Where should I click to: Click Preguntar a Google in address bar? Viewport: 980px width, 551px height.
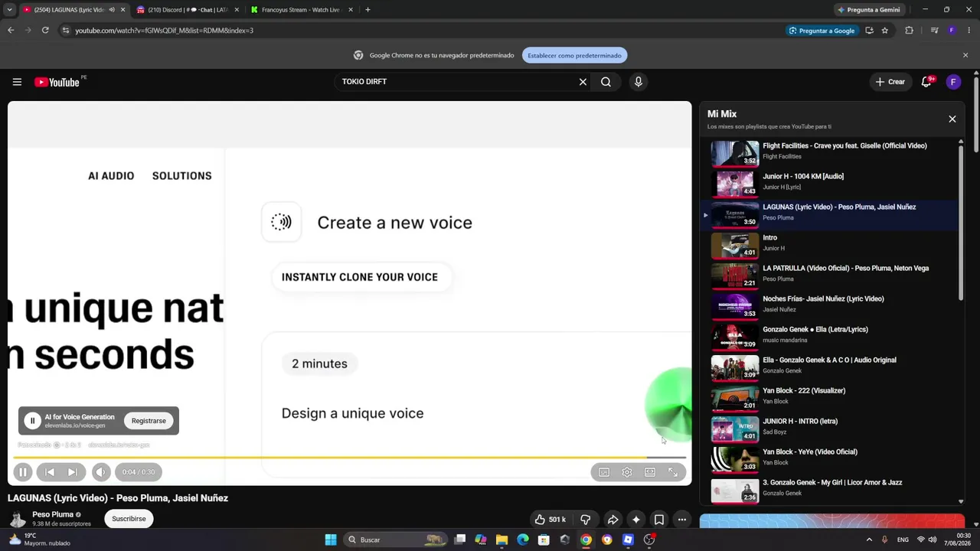tap(822, 31)
